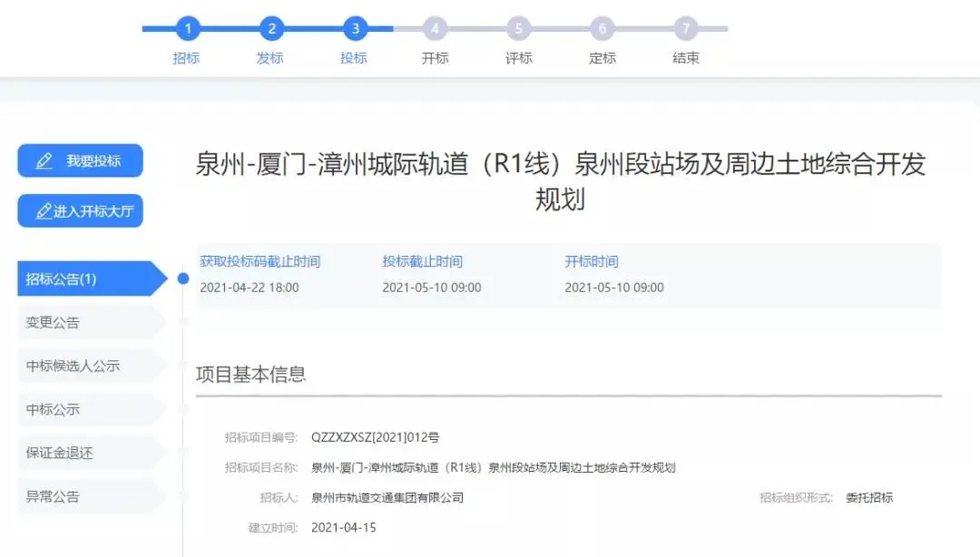
Task: Click step 2 circle for 发标
Action: 270,29
